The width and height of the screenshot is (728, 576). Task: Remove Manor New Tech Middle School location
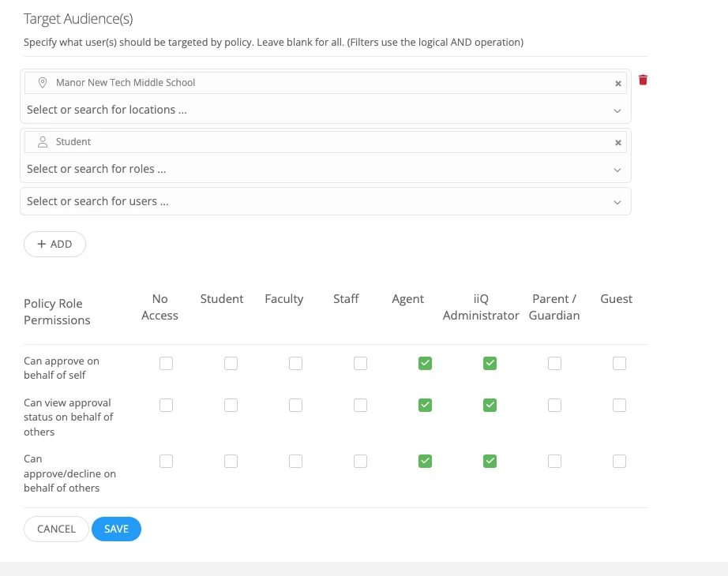pos(618,83)
